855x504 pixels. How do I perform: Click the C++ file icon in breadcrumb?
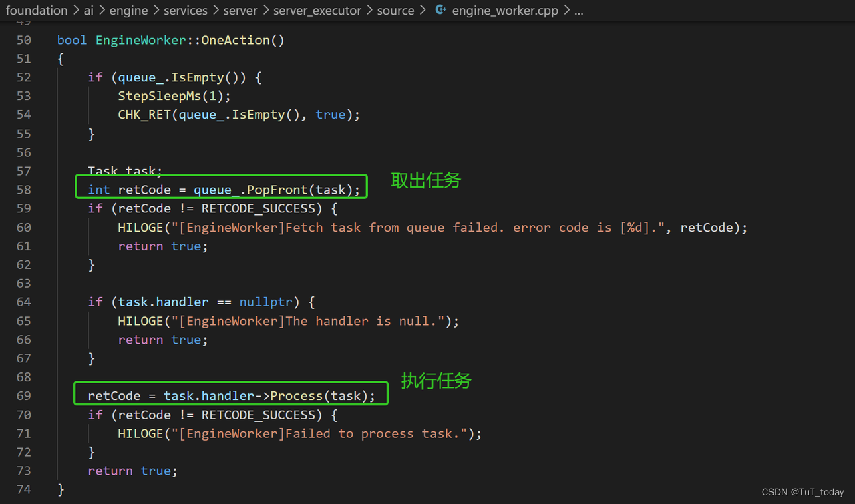440,11
